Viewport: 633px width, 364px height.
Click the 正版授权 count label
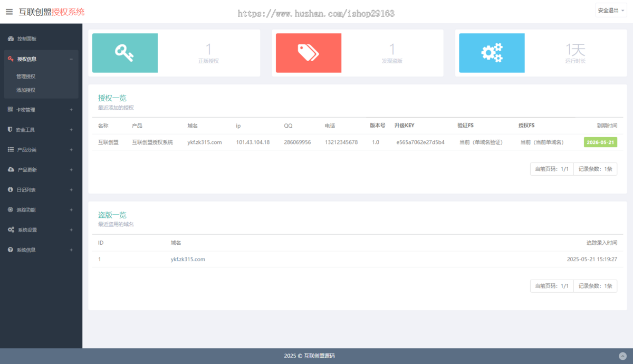click(x=208, y=61)
